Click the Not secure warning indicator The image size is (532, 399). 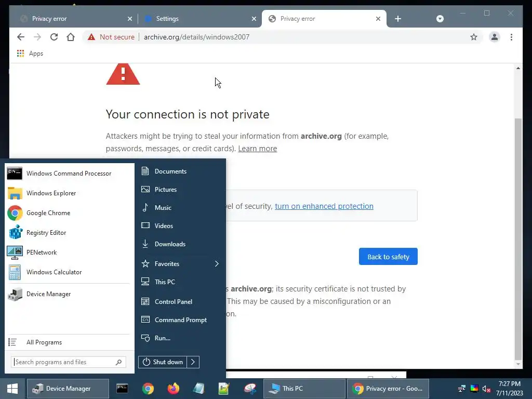coord(111,37)
